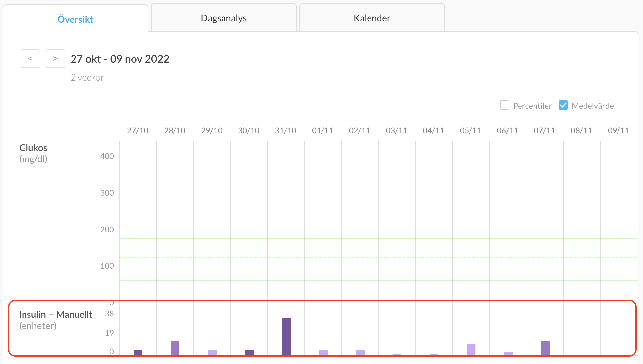Select the 04/11 date column header
This screenshot has width=643, height=364.
pos(433,130)
